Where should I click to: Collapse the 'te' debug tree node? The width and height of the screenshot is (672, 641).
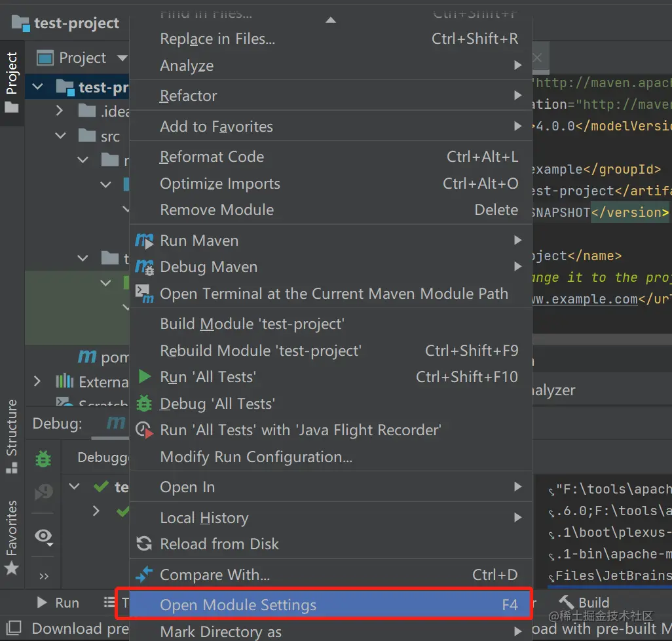(75, 486)
